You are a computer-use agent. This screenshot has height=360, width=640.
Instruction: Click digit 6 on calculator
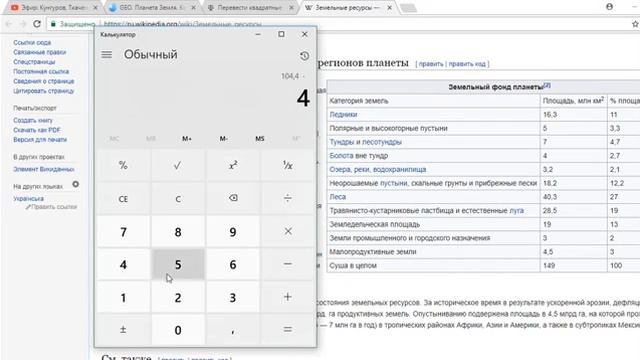click(x=233, y=264)
